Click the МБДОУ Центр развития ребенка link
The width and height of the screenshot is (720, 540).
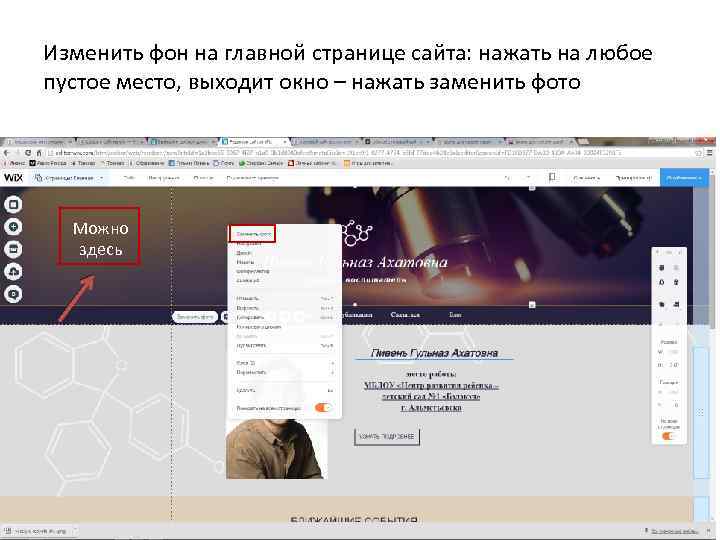[431, 391]
